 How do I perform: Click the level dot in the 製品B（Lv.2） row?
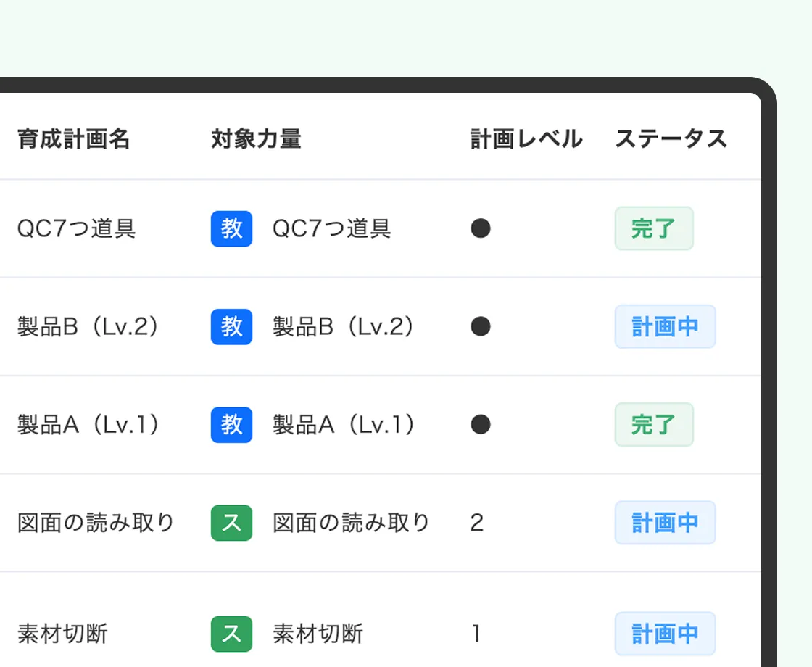(x=480, y=327)
